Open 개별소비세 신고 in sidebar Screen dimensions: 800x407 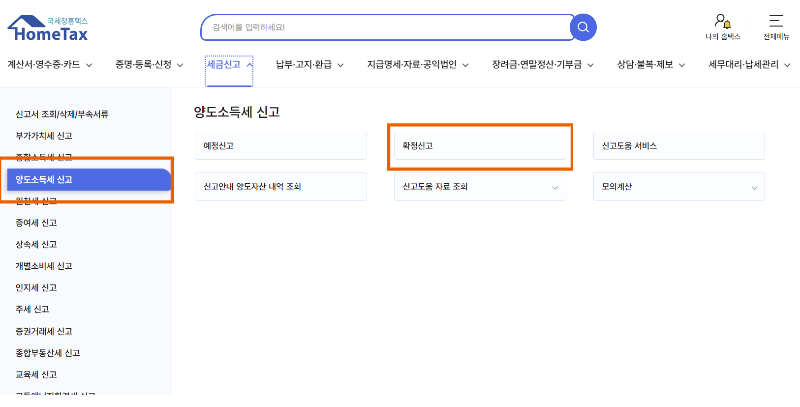pyautogui.click(x=44, y=266)
